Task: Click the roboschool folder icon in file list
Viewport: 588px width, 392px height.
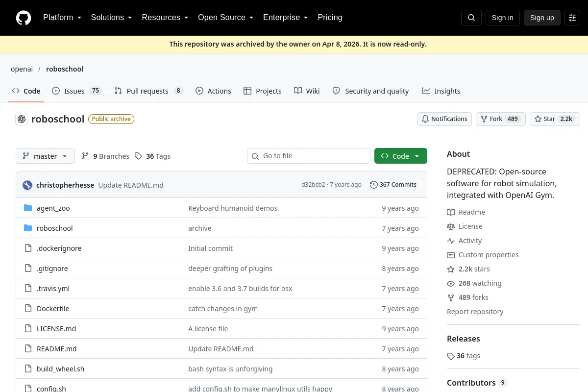Action: coord(28,228)
